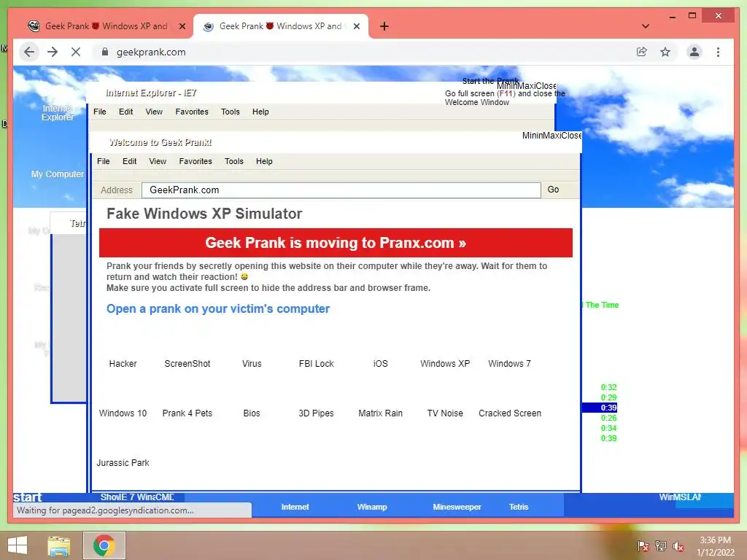Open View menu in Welcome to Geek Prank window
The height and width of the screenshot is (560, 747).
(158, 161)
